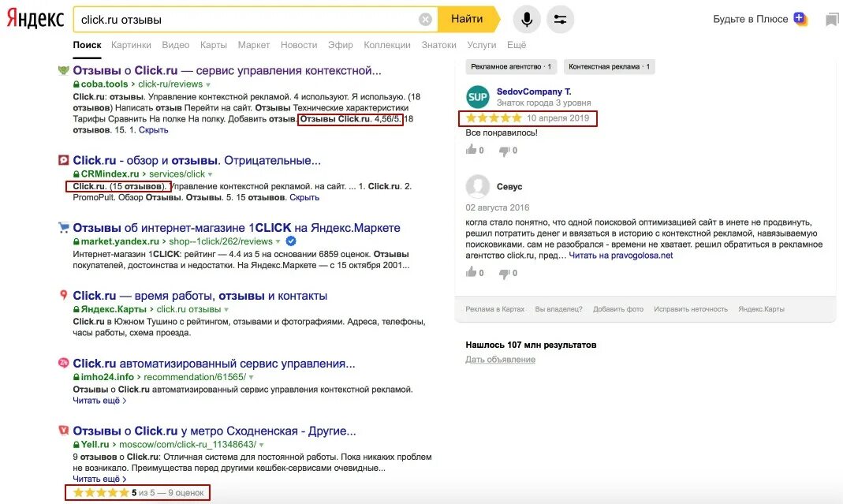Click Будьте в Плюсе link

coord(751,20)
